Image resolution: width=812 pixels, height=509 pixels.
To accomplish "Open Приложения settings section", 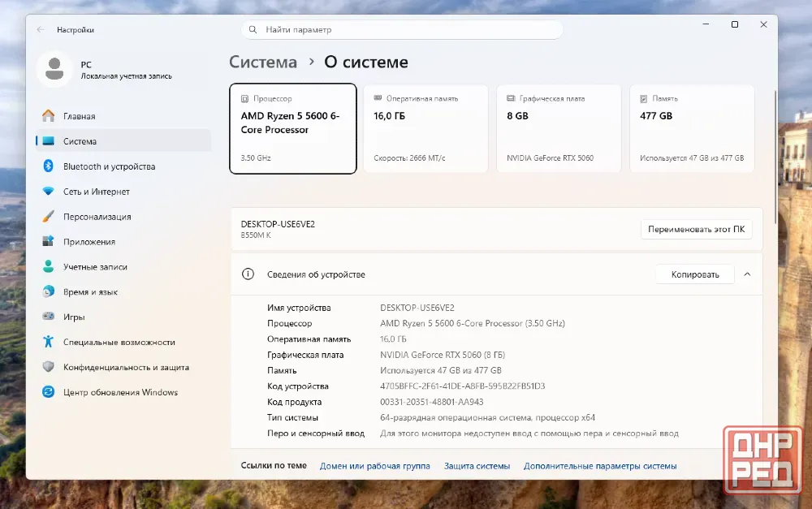I will 123,242.
